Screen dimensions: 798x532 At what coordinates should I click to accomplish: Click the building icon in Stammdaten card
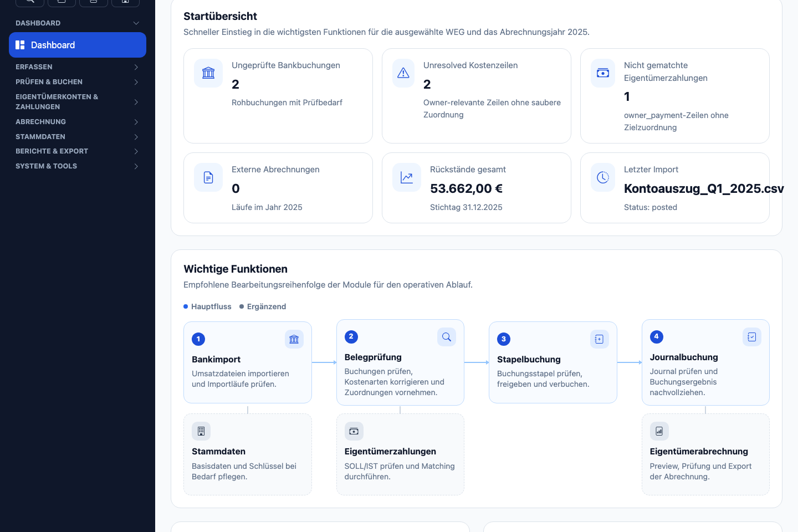pyautogui.click(x=201, y=431)
